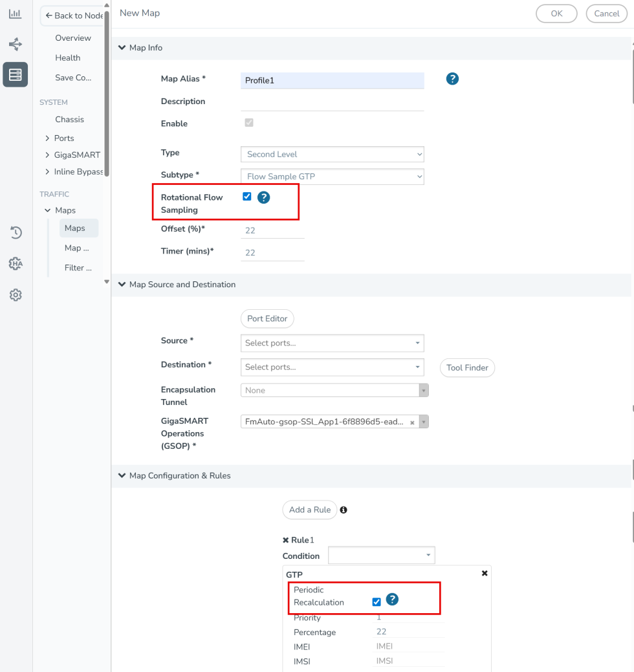Open the history clock icon in sidebar
Screen dimensions: 634x672
tap(16, 233)
